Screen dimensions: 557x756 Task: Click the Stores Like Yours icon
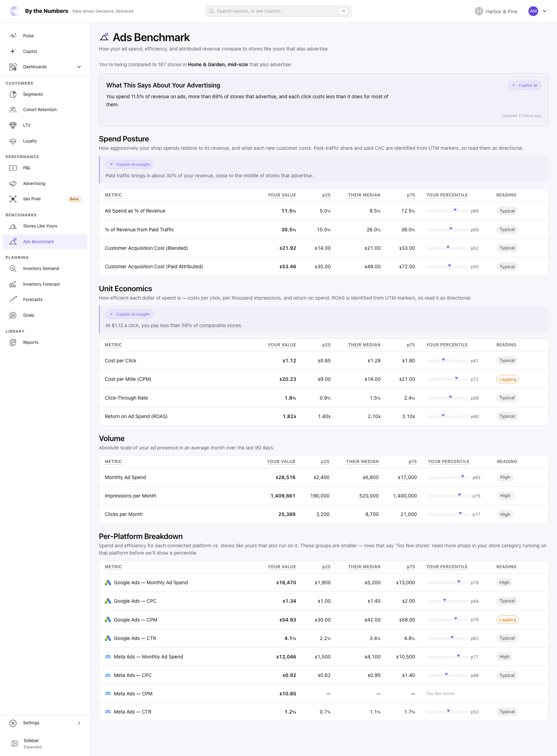13,226
